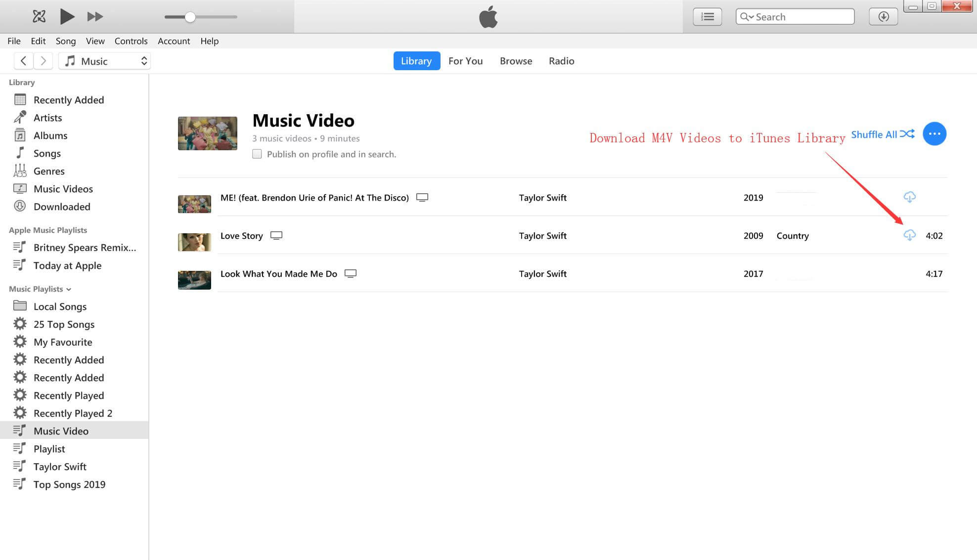
Task: Click the download icon for ME! feat Brendon Urie
Action: (x=911, y=197)
